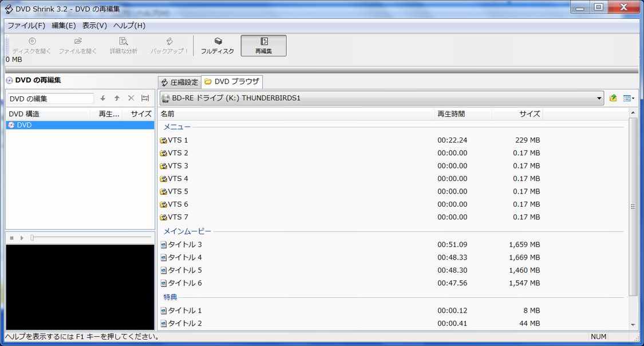Click the 00:51.09 duration of タイトル 3
This screenshot has height=346, width=644.
point(452,245)
